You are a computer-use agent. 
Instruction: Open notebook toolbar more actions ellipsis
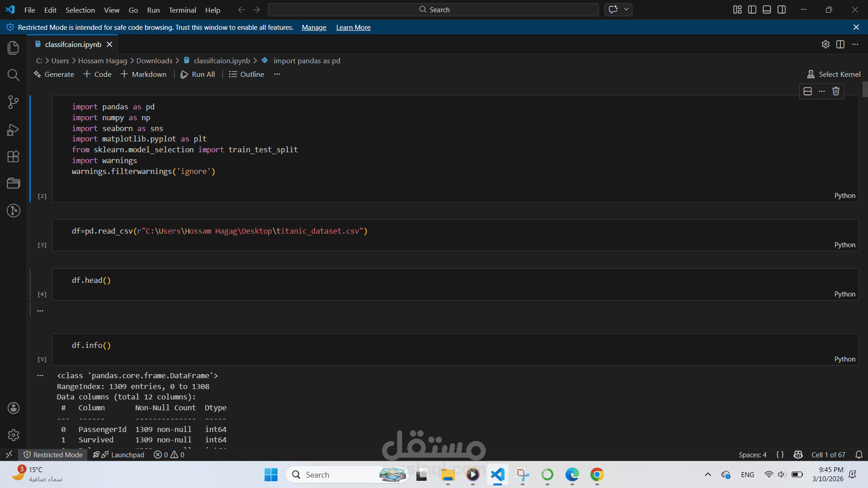(277, 74)
